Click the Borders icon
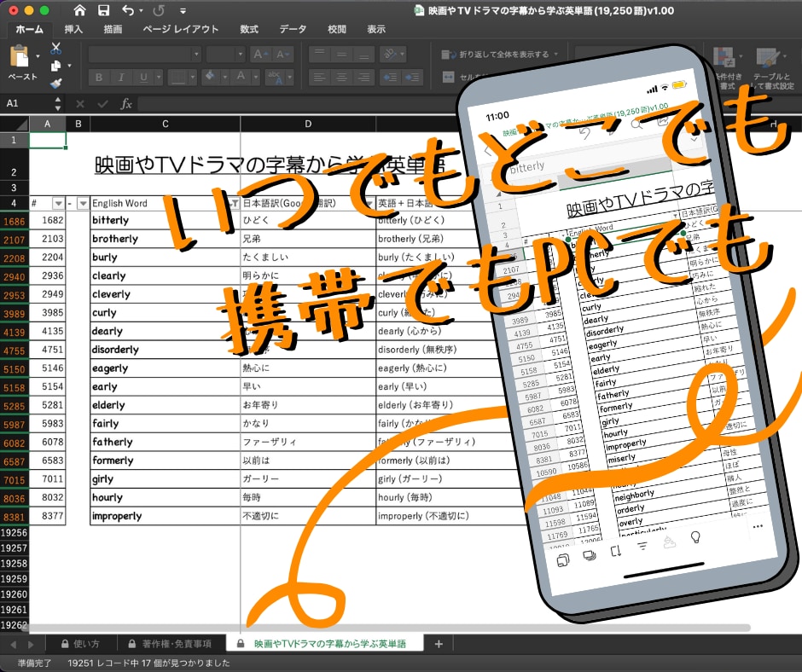 [178, 78]
